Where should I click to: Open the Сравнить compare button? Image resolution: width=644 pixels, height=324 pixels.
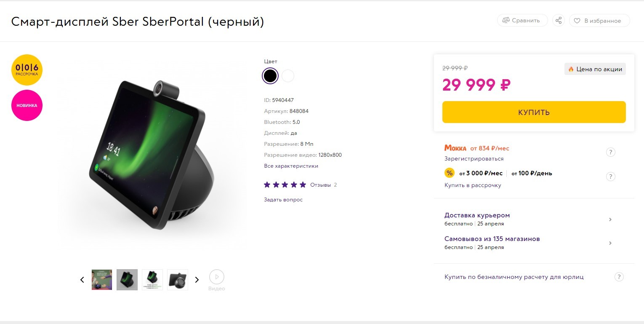click(x=522, y=20)
